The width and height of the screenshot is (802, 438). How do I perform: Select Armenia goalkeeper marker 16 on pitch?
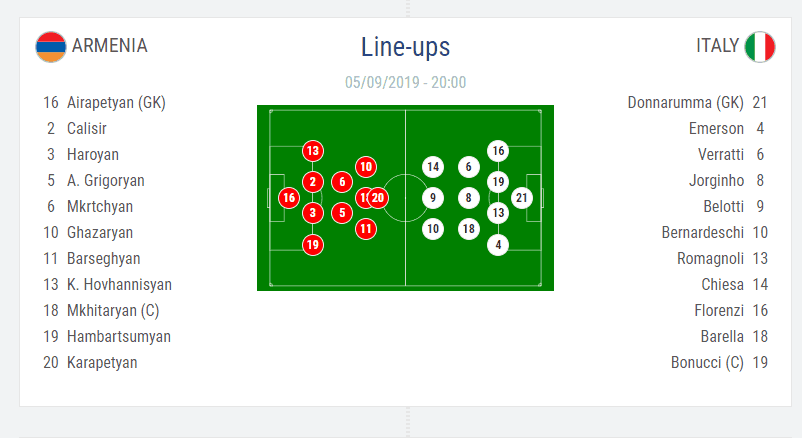tap(289, 198)
